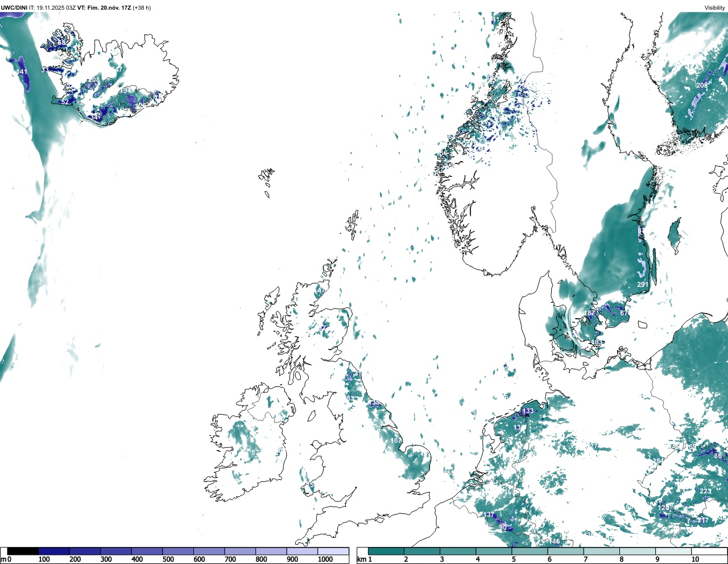Viewport: 728px width, 564px height.
Task: Select the '135' value in northeast England
Action: [x=375, y=403]
